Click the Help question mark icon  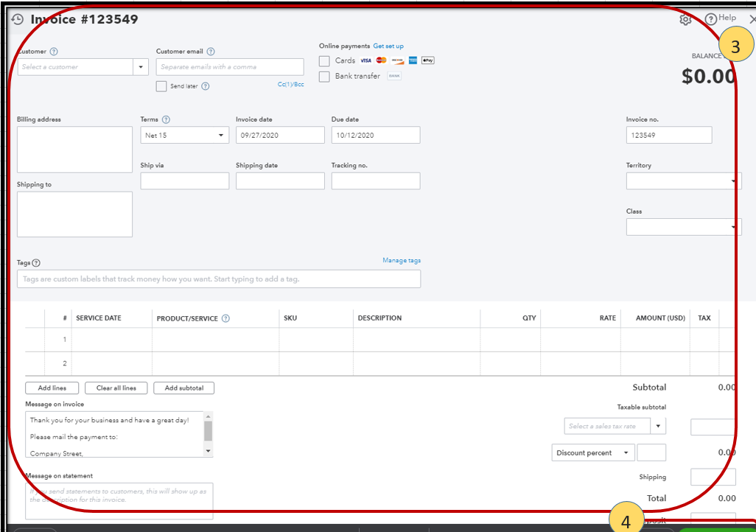710,20
